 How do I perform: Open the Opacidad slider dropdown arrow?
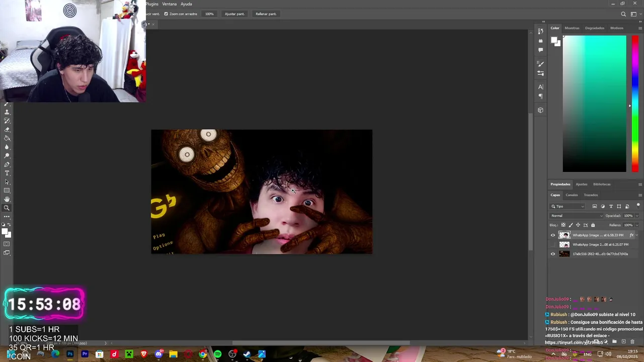click(637, 216)
